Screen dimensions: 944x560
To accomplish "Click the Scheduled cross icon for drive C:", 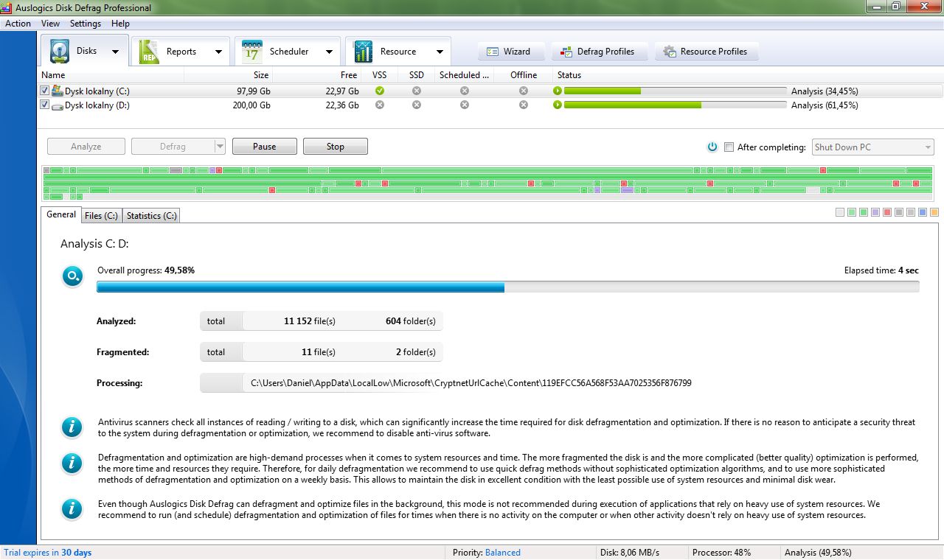I will pyautogui.click(x=465, y=91).
